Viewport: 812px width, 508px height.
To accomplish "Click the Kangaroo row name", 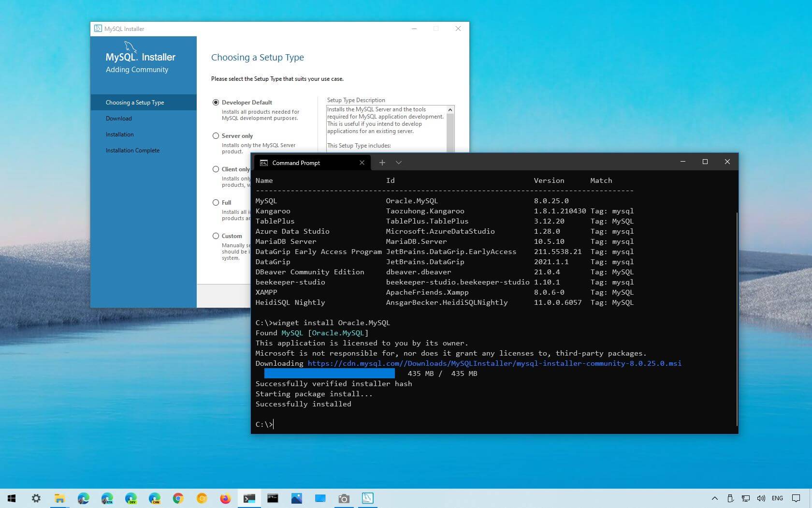I will 273,211.
